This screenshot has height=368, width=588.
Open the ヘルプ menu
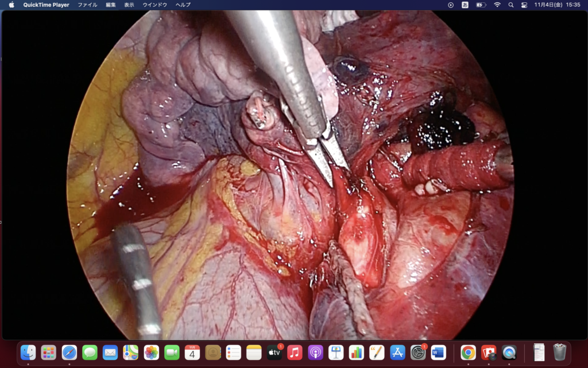(x=183, y=5)
